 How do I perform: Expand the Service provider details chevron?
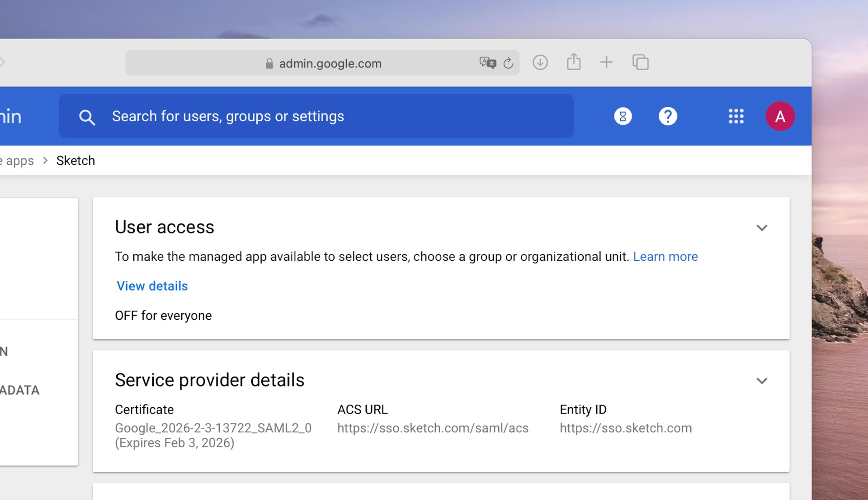(762, 381)
